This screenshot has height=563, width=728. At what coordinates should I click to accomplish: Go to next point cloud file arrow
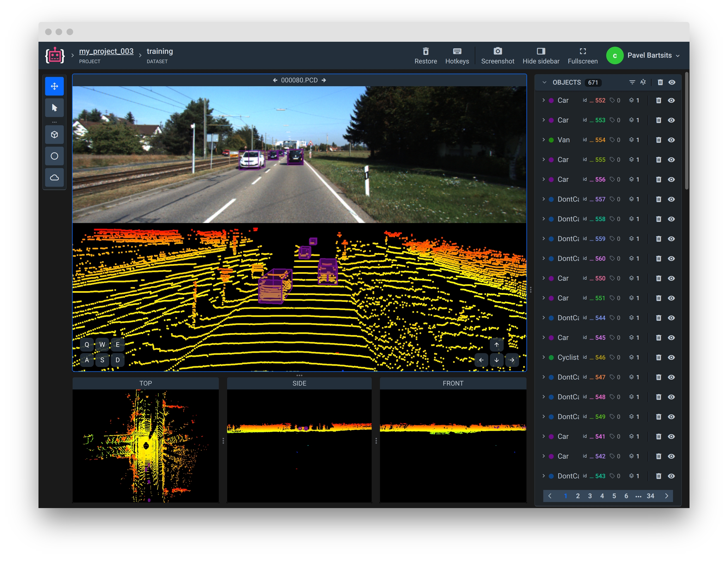pos(324,80)
